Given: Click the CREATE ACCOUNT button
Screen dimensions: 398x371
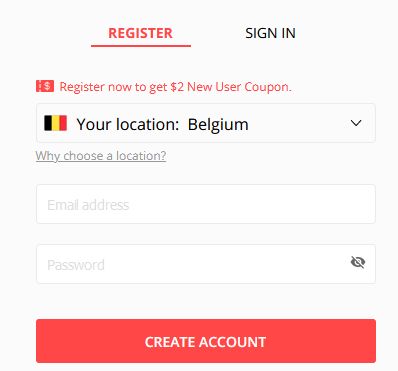Looking at the screenshot, I should pyautogui.click(x=206, y=341).
